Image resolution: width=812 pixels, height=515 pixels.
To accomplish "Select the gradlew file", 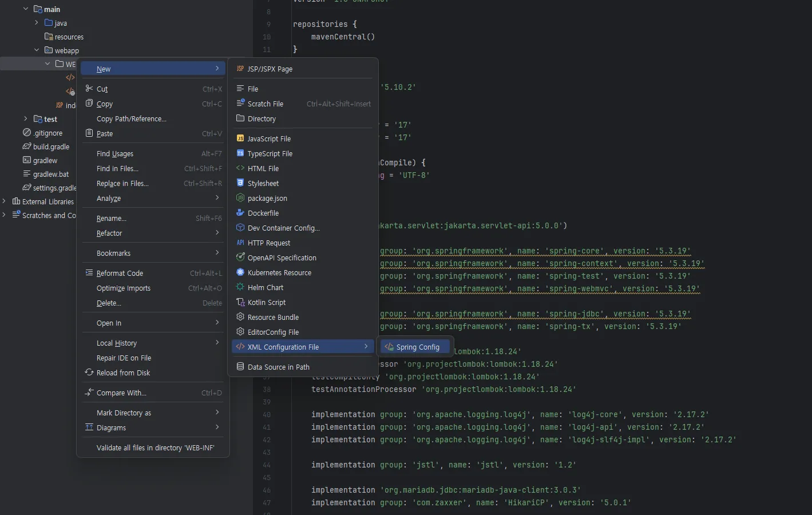I will coord(45,160).
